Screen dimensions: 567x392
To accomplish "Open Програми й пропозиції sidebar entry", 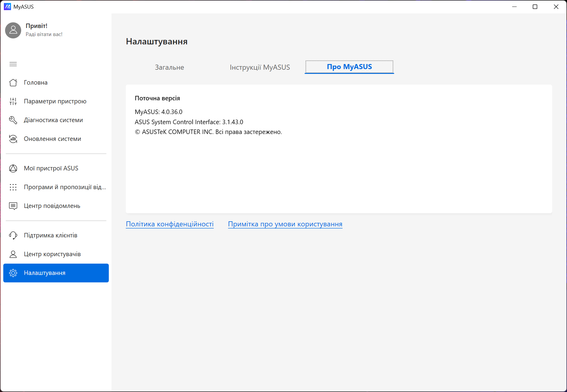I will tap(56, 187).
